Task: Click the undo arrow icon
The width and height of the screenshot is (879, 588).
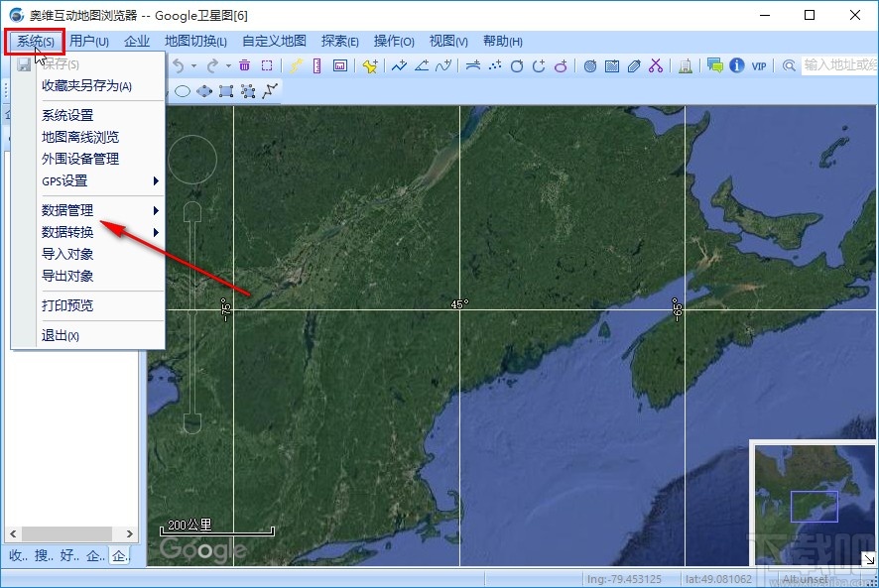Action: pos(179,66)
